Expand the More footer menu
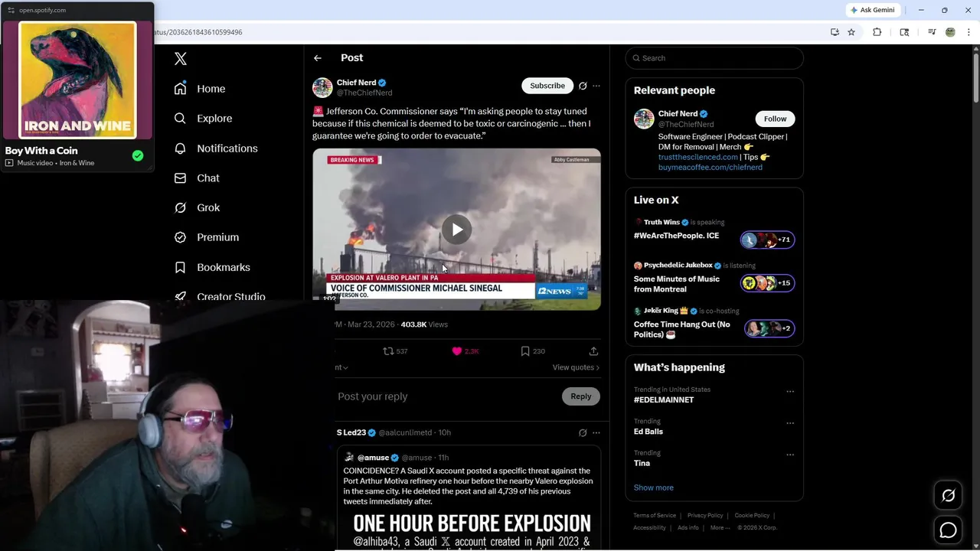Viewport: 980px width, 551px height. click(720, 527)
